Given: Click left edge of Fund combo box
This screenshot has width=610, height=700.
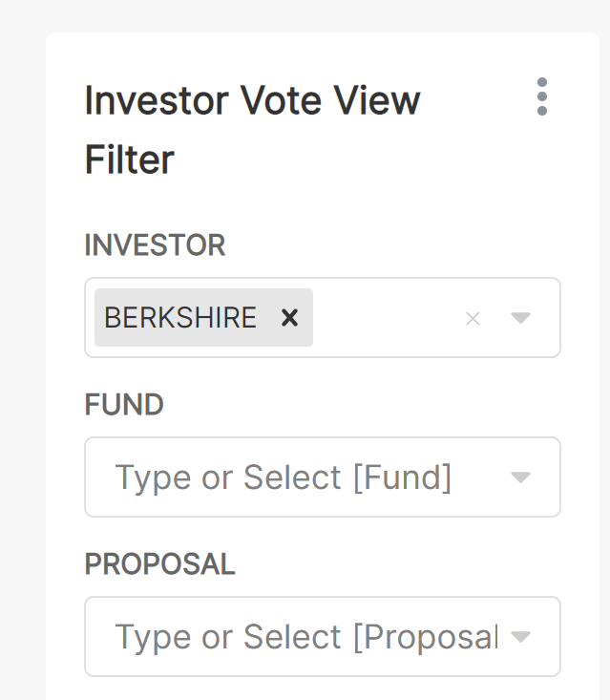Looking at the screenshot, I should (95, 477).
